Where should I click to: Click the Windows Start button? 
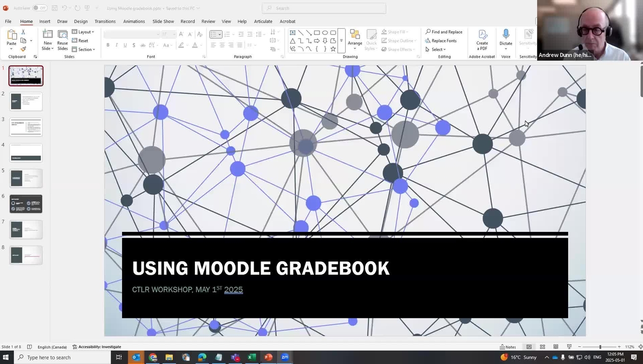[6, 357]
